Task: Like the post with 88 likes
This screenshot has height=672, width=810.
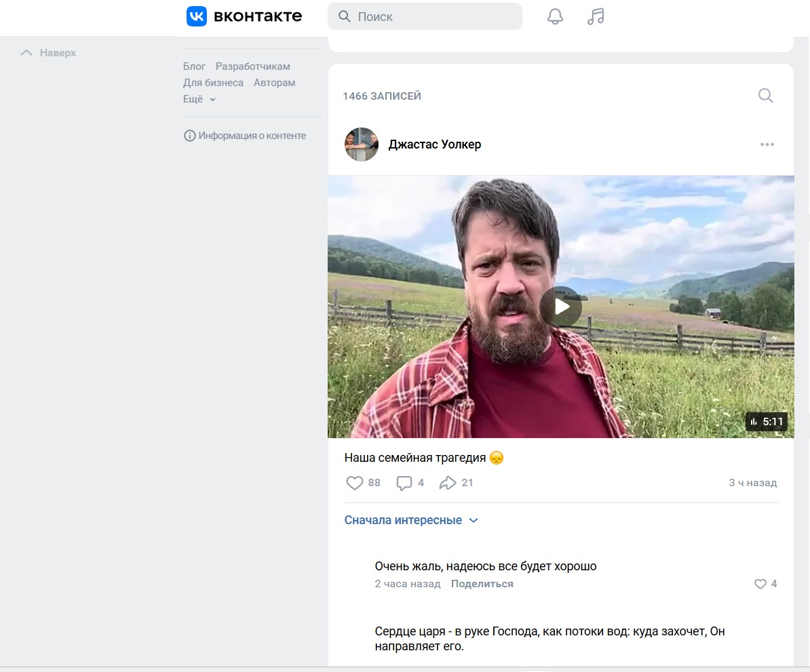Action: [x=354, y=482]
